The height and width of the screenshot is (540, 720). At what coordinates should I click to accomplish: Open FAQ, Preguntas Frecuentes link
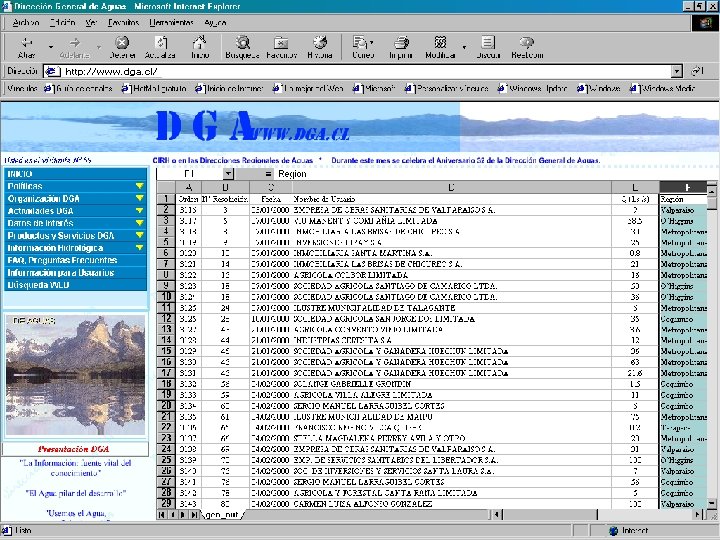[62, 260]
